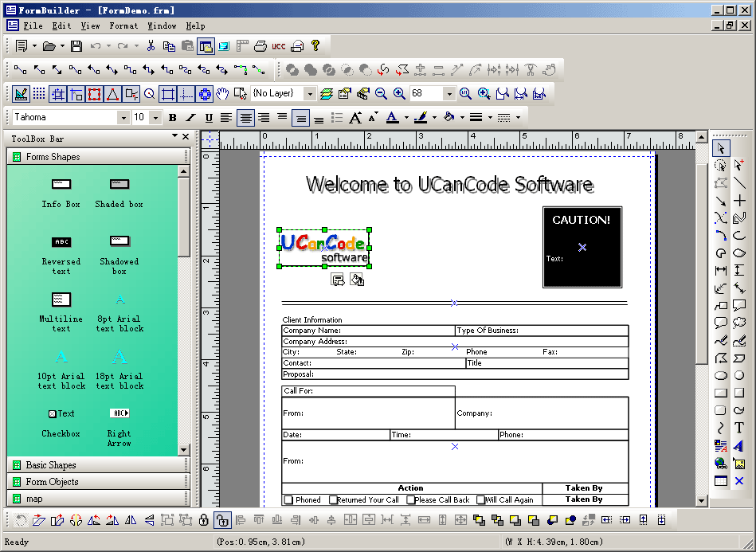The width and height of the screenshot is (756, 552).
Task: Select the ellipse tool in right palette
Action: click(x=721, y=375)
